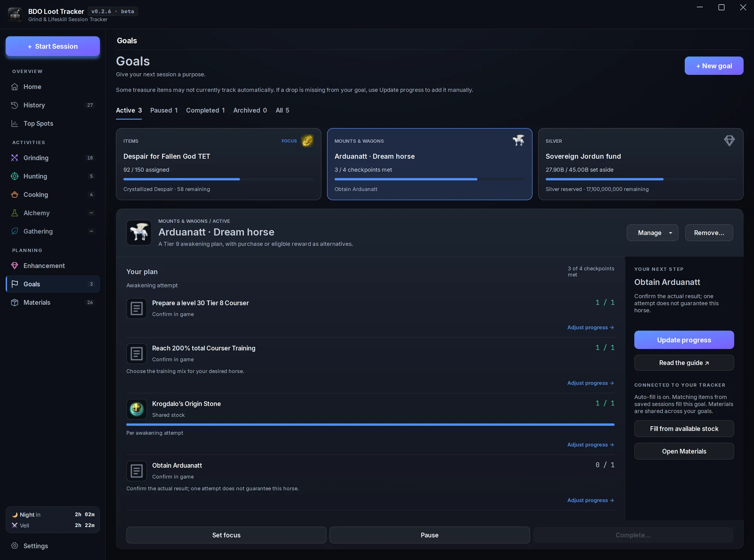Show the All goals tab

(282, 110)
